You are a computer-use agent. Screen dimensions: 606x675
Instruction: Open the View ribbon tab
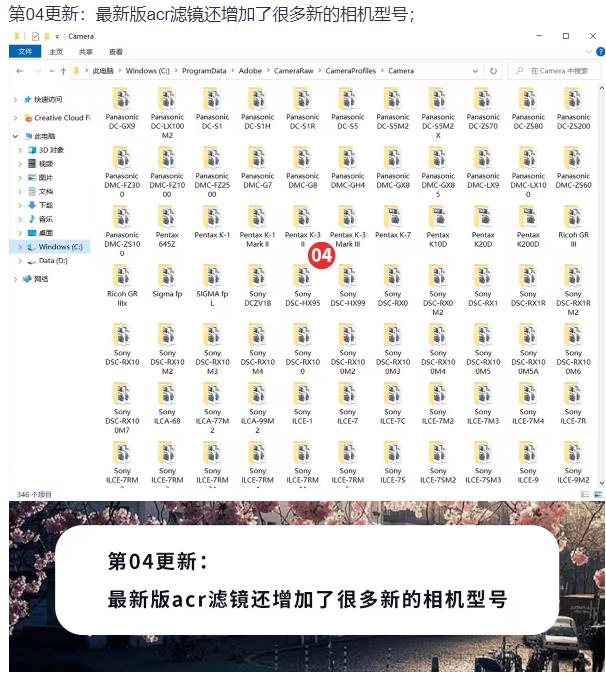115,52
